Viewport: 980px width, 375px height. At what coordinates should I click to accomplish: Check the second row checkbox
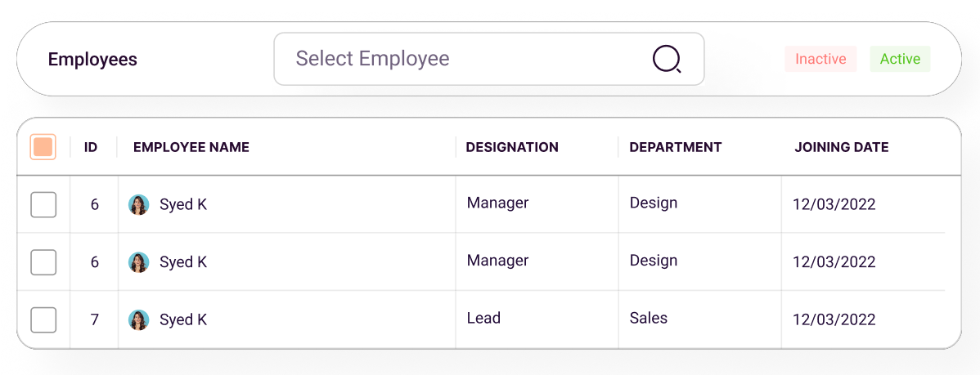tap(43, 262)
